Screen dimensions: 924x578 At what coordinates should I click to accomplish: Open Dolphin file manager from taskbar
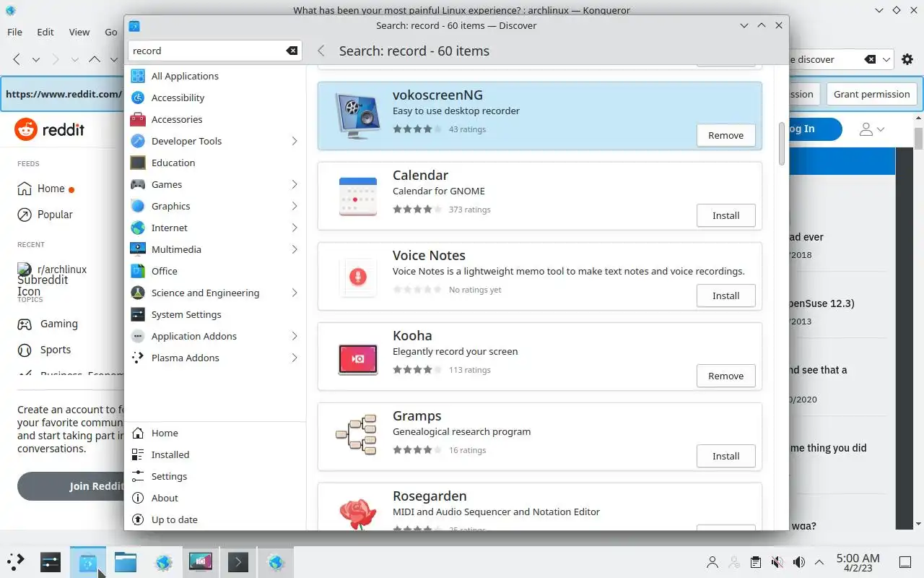tap(126, 561)
